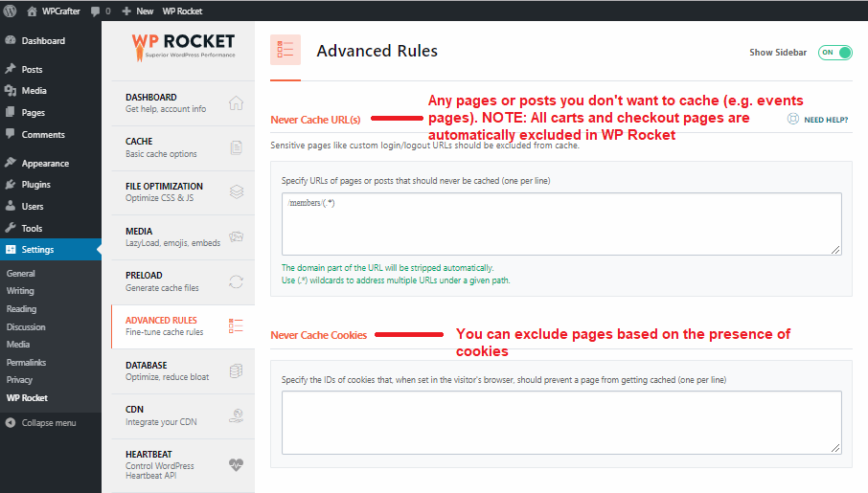Open WP Rocket admin bar menu
The height and width of the screenshot is (493, 868).
tap(182, 11)
